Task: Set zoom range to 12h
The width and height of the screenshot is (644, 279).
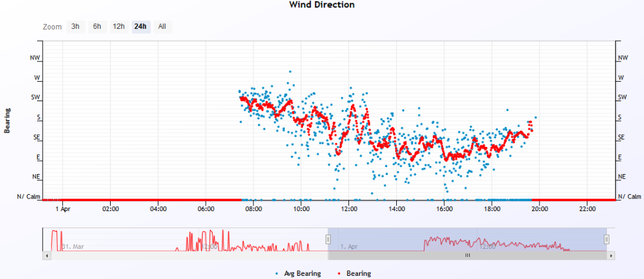Action: pyautogui.click(x=119, y=26)
